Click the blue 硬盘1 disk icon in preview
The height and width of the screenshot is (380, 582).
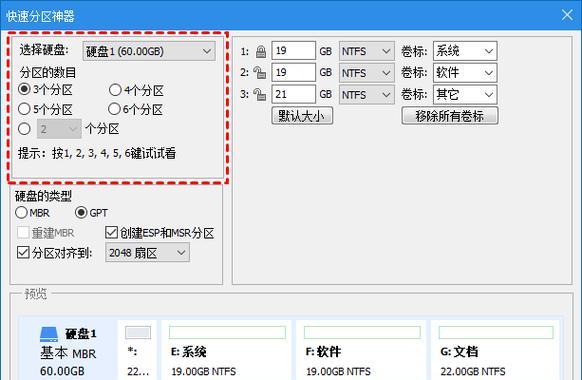click(49, 334)
